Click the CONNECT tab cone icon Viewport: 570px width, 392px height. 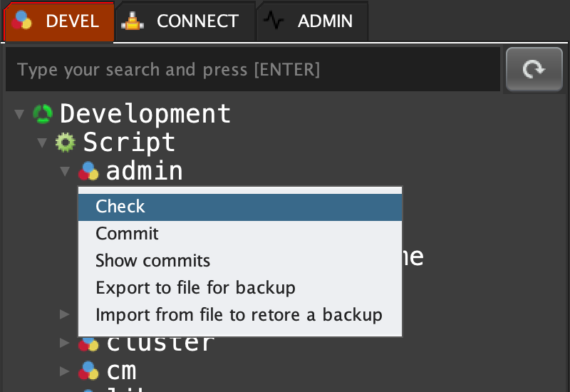pos(133,21)
